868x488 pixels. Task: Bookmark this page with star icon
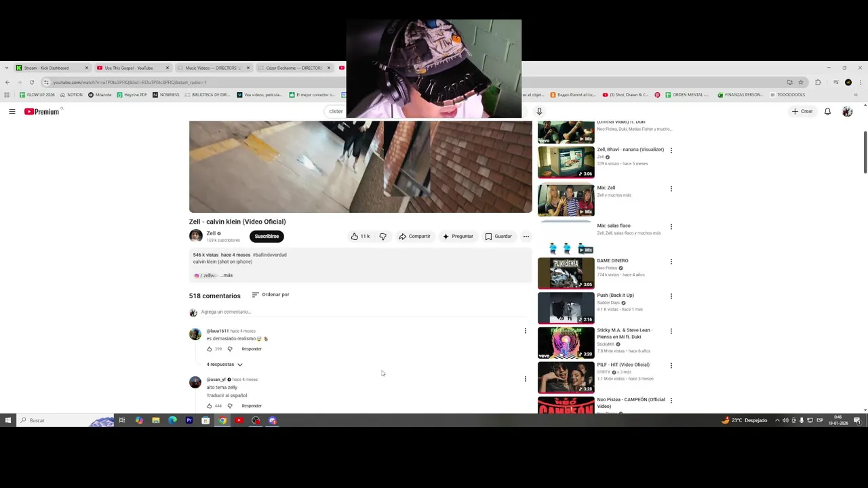point(801,82)
